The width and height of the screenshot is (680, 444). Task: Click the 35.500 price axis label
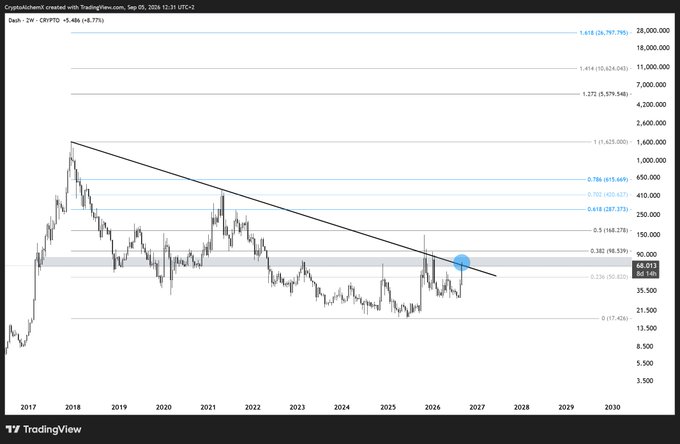coord(647,291)
